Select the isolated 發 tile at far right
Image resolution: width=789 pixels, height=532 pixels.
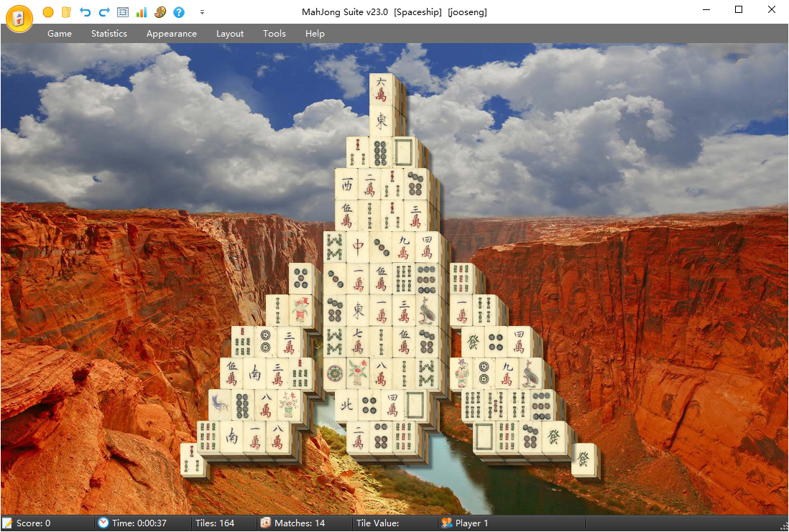[583, 459]
